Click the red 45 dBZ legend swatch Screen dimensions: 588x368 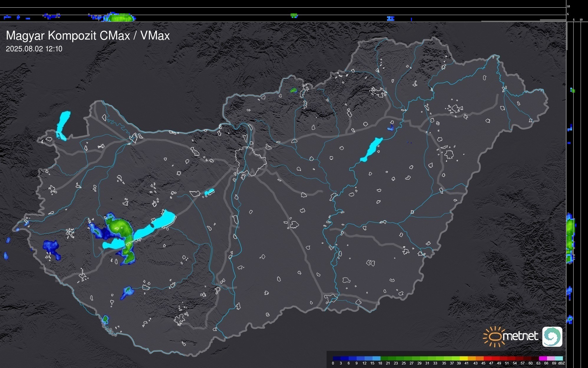click(x=487, y=358)
